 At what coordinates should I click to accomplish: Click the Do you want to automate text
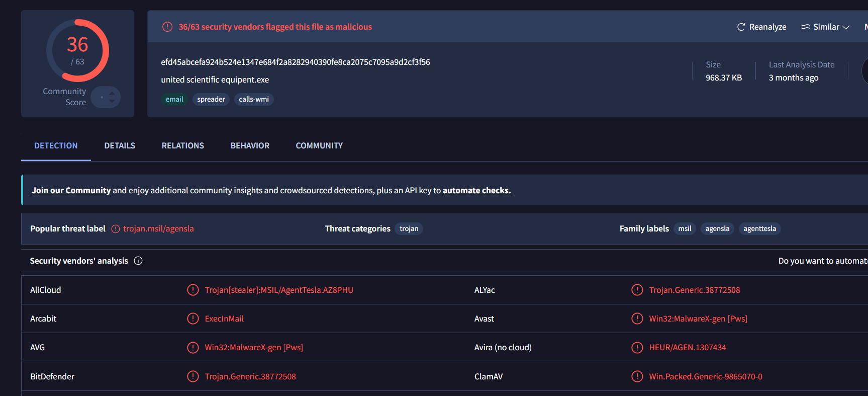point(823,261)
